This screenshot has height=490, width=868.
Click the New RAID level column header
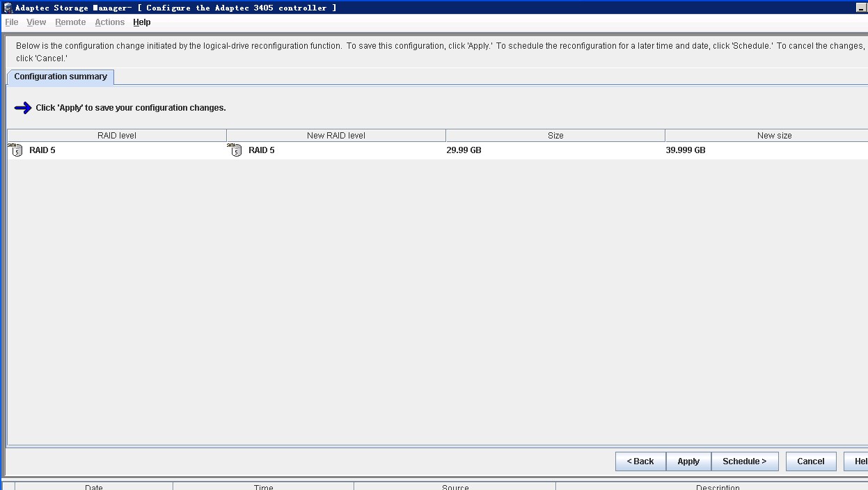(336, 136)
